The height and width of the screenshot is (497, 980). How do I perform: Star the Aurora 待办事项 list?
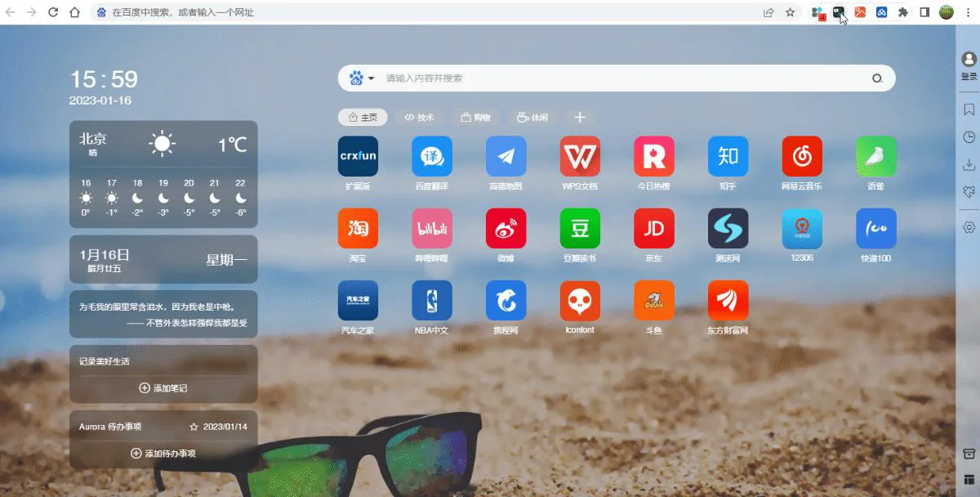click(x=194, y=427)
